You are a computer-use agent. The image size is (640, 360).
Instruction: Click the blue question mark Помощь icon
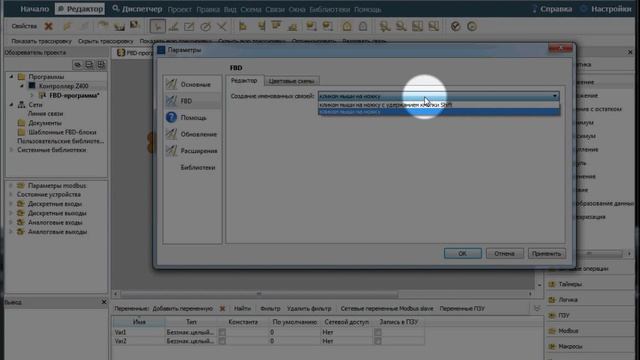[171, 118]
